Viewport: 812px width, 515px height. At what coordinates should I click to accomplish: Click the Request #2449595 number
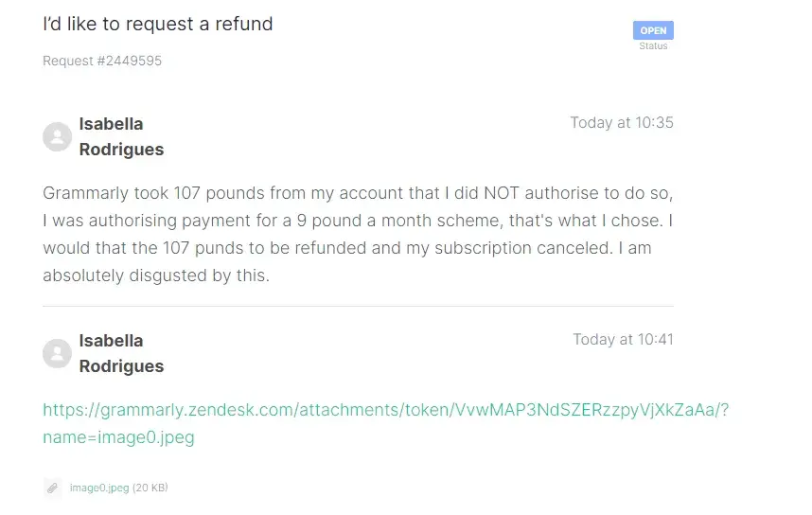(x=102, y=62)
